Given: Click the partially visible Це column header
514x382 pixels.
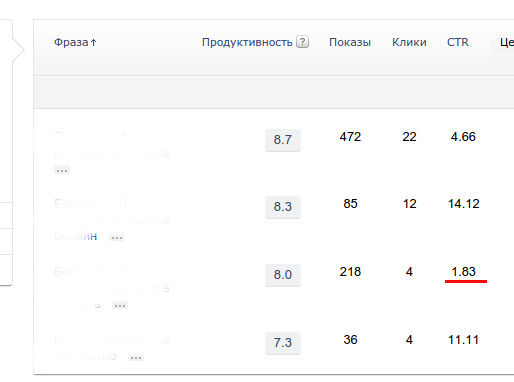Looking at the screenshot, I should pyautogui.click(x=506, y=42).
